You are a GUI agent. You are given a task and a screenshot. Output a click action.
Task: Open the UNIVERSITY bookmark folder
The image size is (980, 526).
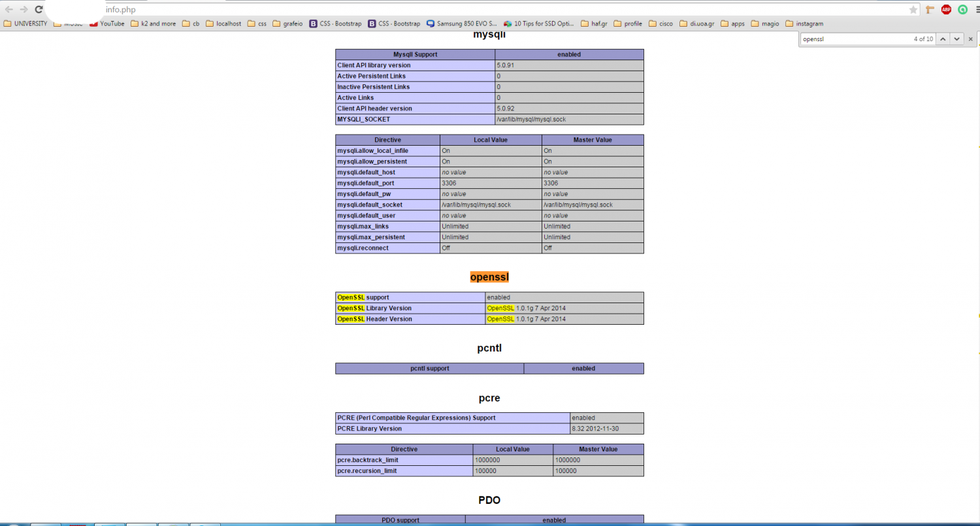pos(25,24)
